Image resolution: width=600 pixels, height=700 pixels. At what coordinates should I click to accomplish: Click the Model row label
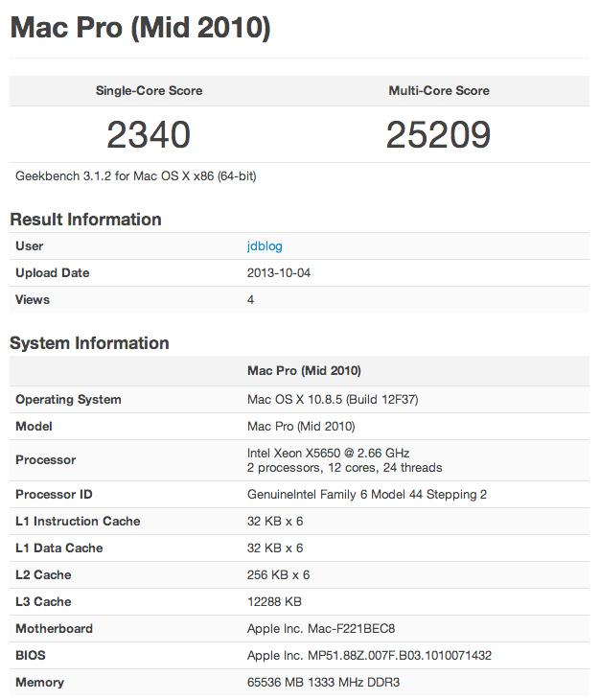tap(34, 427)
